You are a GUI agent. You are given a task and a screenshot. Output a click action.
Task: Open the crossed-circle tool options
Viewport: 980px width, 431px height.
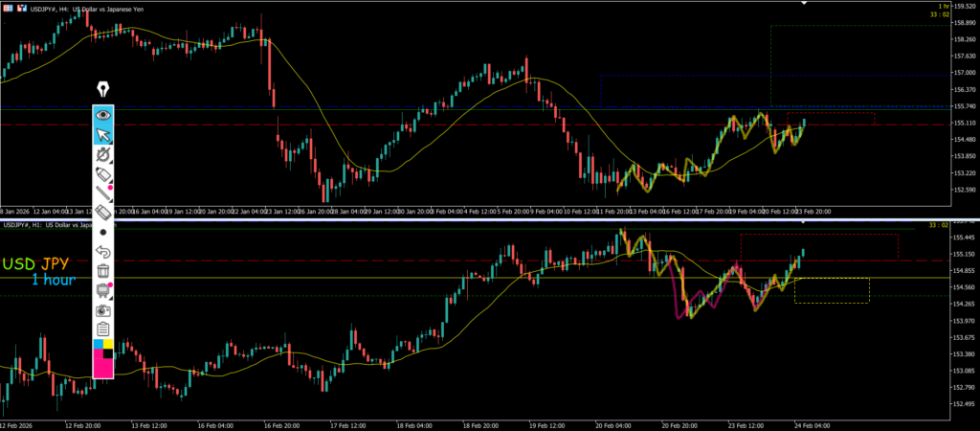[x=103, y=154]
